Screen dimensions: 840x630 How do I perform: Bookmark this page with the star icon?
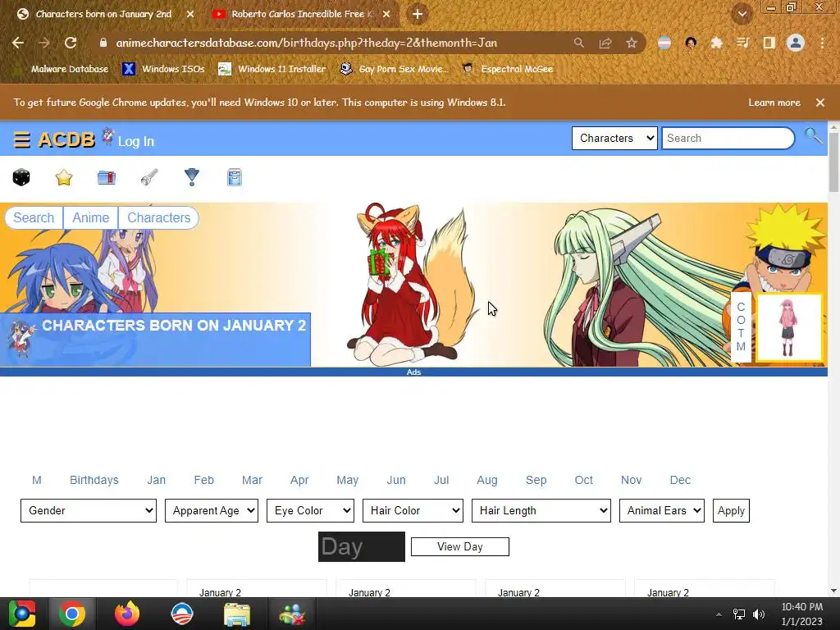pyautogui.click(x=632, y=43)
